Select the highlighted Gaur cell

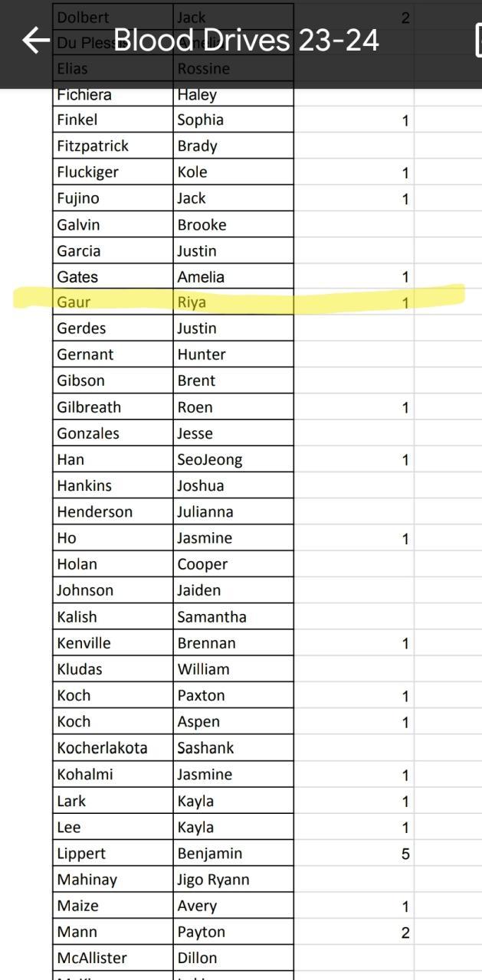[113, 302]
